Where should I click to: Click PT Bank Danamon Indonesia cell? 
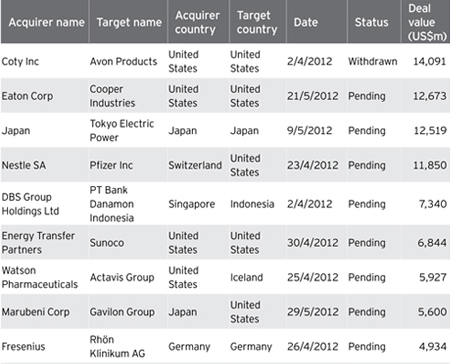(x=112, y=204)
